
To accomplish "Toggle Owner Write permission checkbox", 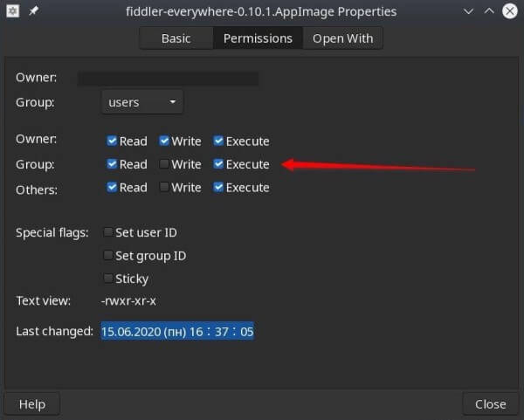I will pyautogui.click(x=164, y=141).
